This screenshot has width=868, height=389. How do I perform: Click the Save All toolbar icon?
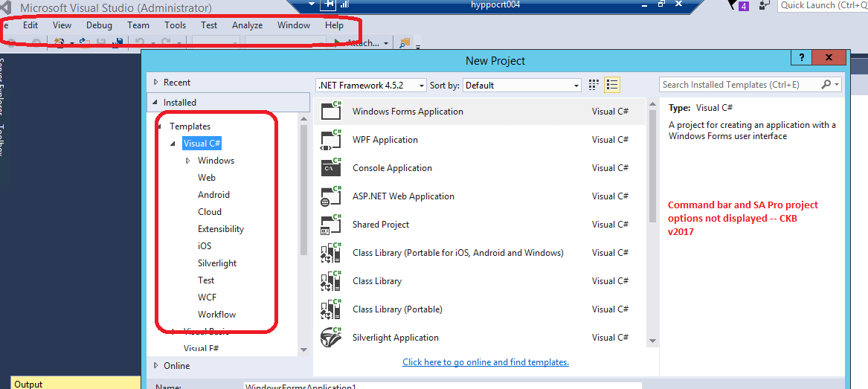118,42
